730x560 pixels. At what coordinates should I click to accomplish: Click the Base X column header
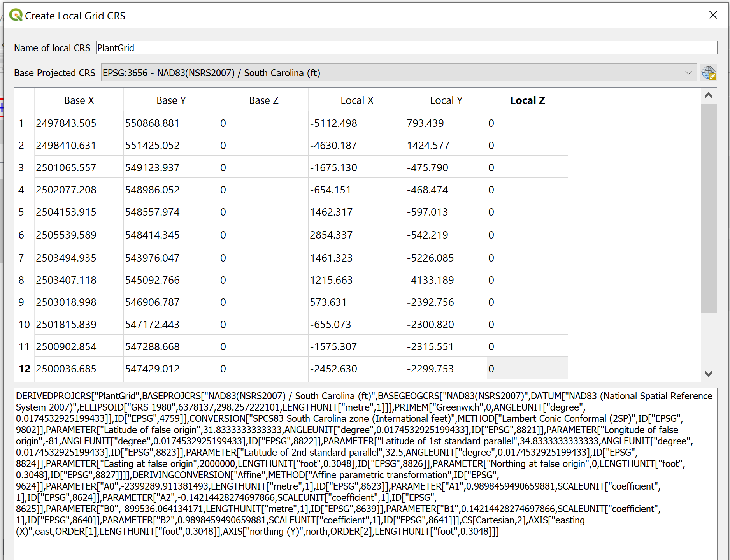coord(79,100)
